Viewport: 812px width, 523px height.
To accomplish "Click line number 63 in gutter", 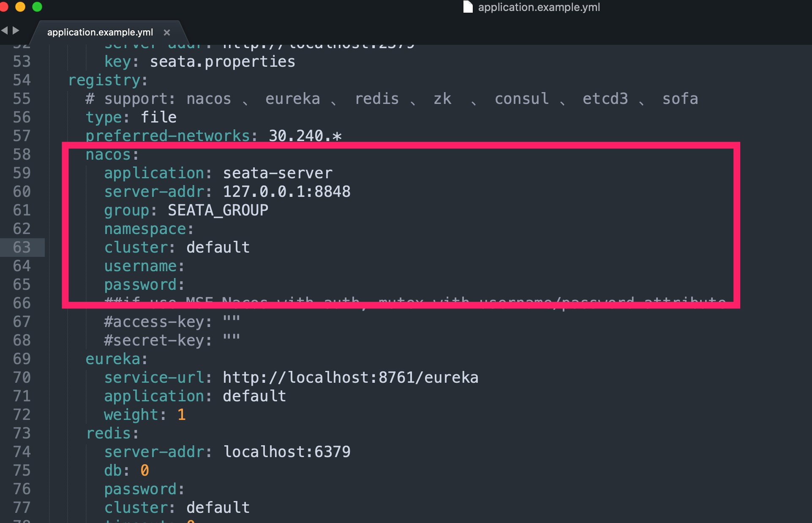I will point(22,247).
